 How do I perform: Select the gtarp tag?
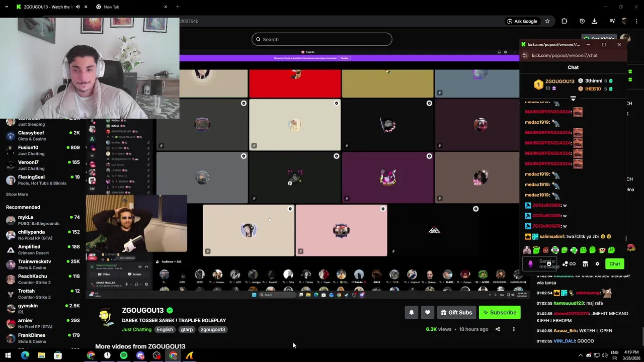[187, 330]
